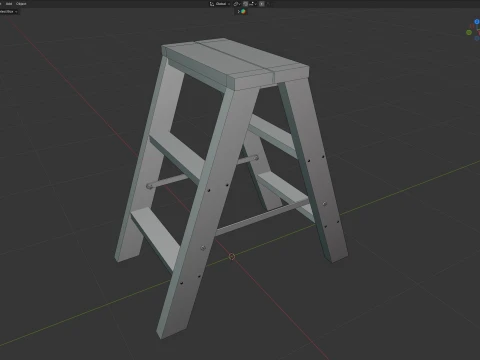The width and height of the screenshot is (480, 360).
Task: Open the Object menu in the header
Action: [x=21, y=4]
